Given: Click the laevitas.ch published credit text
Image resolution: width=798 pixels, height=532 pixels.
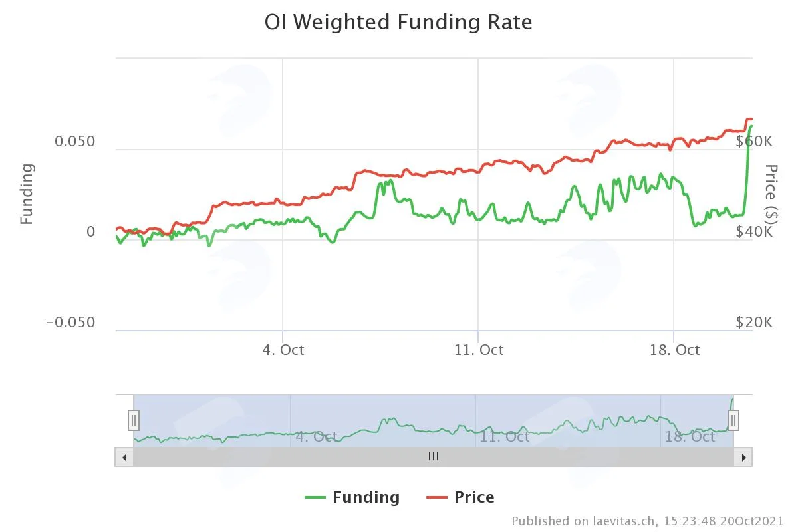Looking at the screenshot, I should point(647,521).
